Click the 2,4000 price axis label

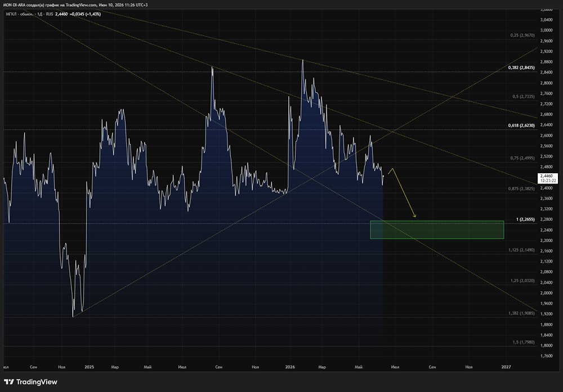point(546,188)
